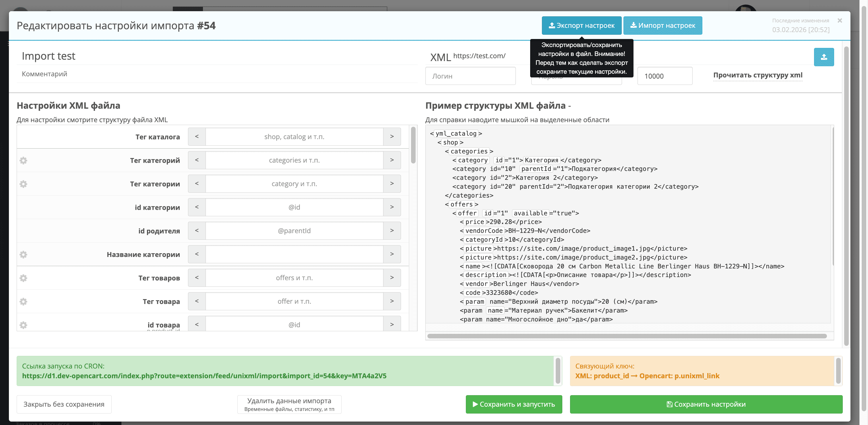Click right arrow of Название категории field

(392, 254)
